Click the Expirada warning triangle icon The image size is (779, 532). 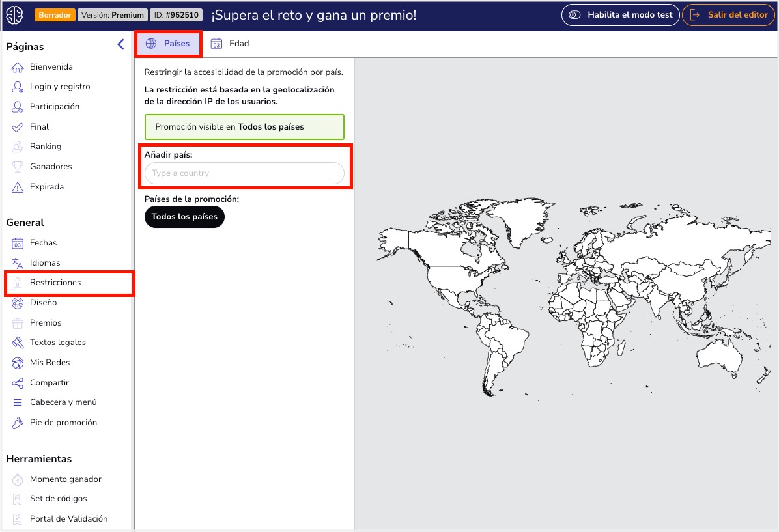(x=18, y=187)
